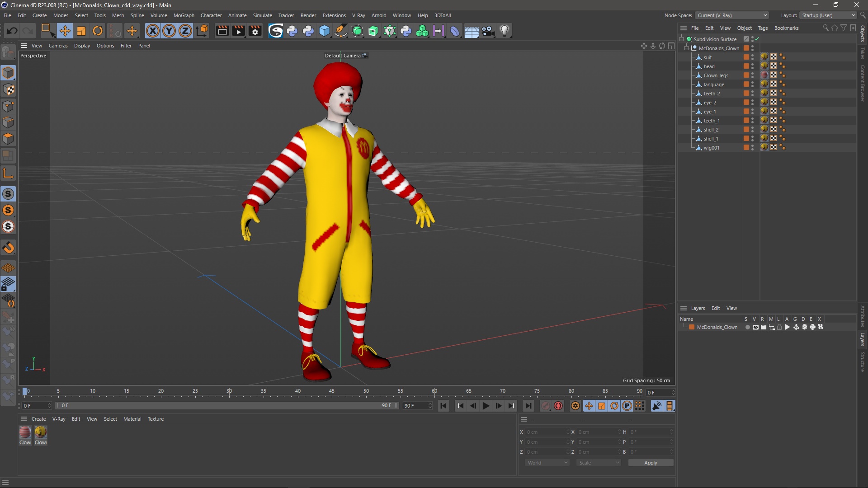Click the MoGraph cloner green cubes icon
Viewport: 868px width, 488px height.
(x=422, y=31)
